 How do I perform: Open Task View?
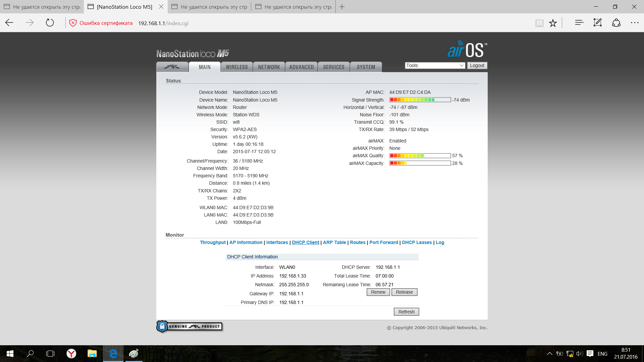tap(50, 354)
